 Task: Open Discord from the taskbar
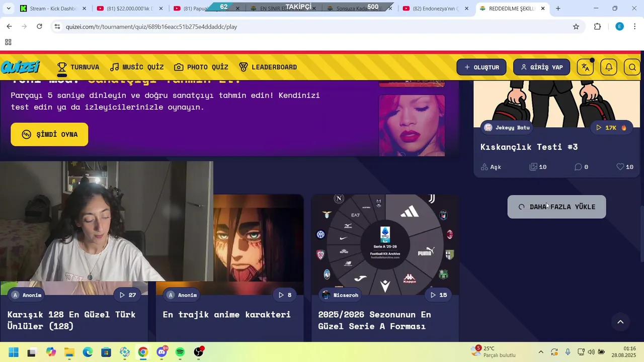pyautogui.click(x=162, y=352)
